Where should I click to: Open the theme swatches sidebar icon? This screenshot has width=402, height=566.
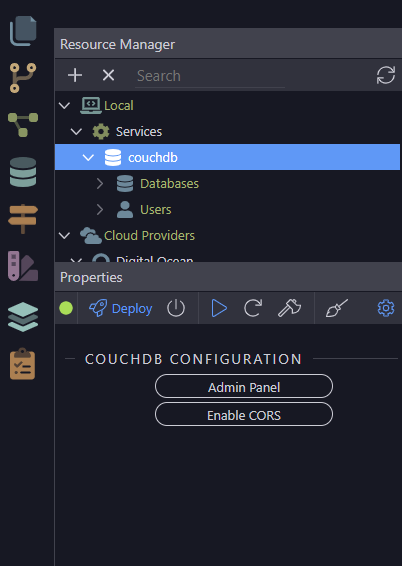point(23,266)
